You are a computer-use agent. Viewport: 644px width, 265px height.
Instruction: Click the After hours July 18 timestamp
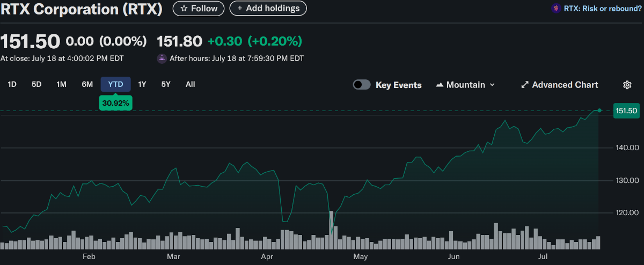coord(237,58)
